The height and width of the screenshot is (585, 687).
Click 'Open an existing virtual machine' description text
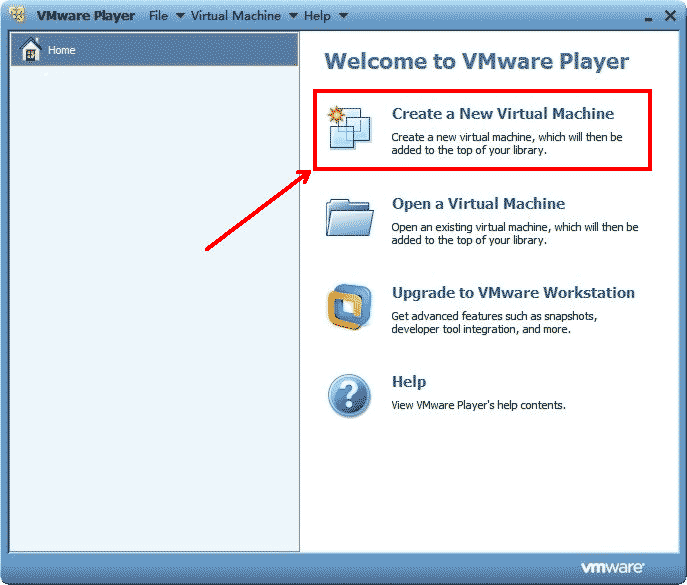point(515,234)
